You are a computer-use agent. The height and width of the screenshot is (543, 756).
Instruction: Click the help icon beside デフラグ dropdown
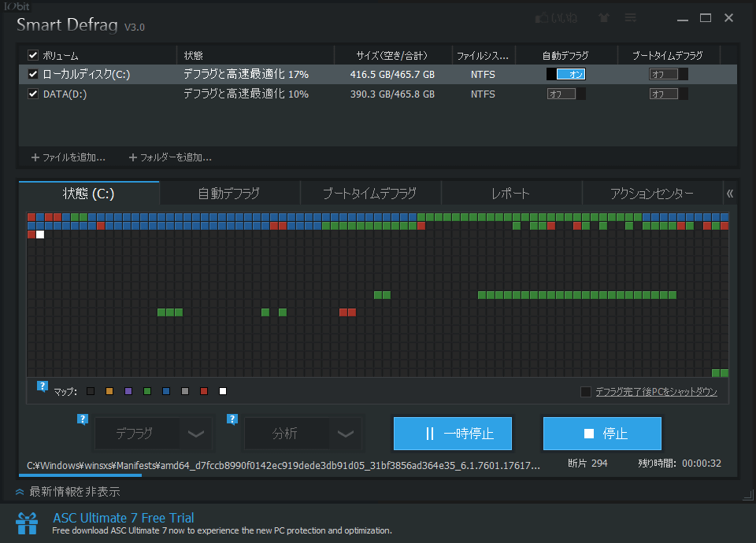coord(83,419)
